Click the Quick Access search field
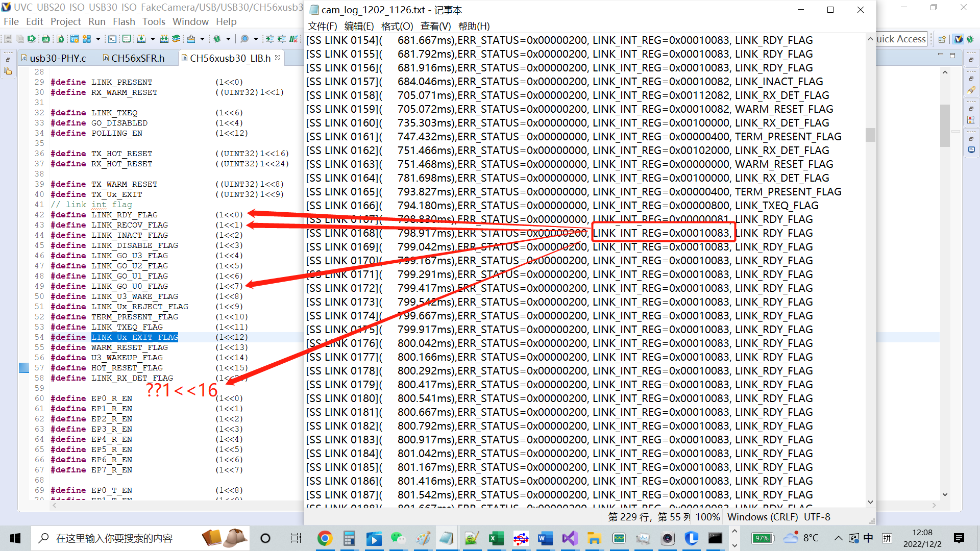 coord(901,39)
